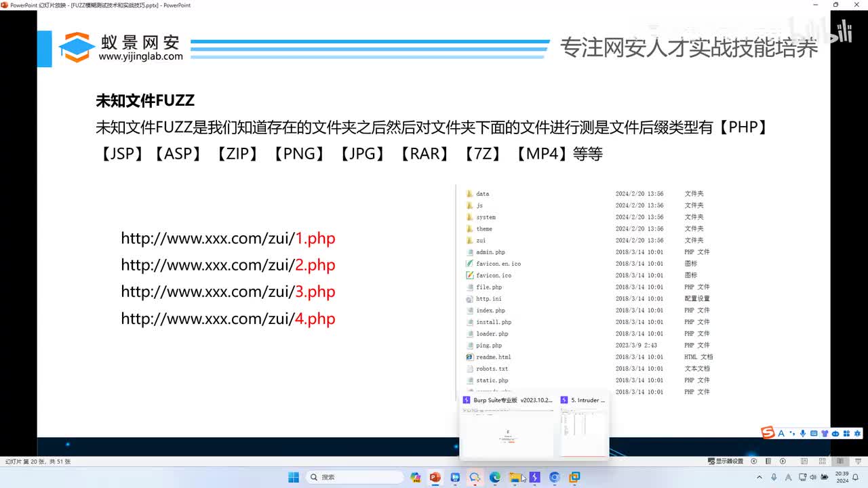Open the Sogou AI assistant robot icon
This screenshot has height=488, width=868.
coord(835,433)
